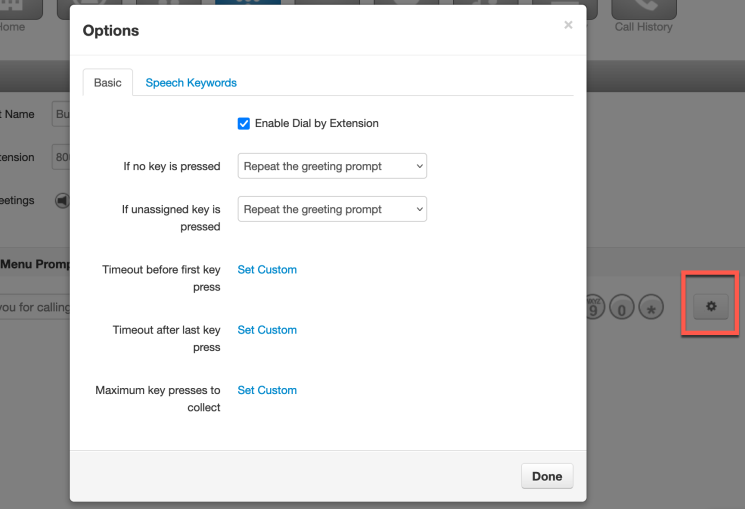Image resolution: width=745 pixels, height=509 pixels.
Task: Open If unassigned key is pressed dropdown
Action: (332, 209)
